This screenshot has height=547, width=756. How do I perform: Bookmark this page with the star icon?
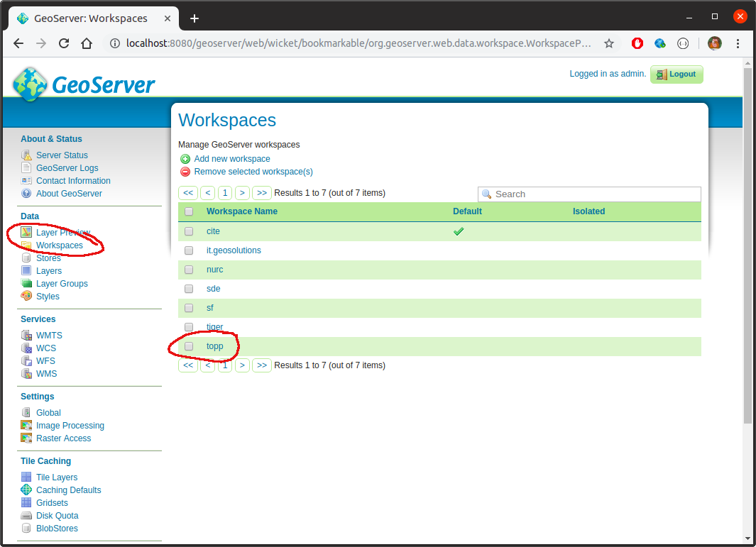pyautogui.click(x=609, y=43)
